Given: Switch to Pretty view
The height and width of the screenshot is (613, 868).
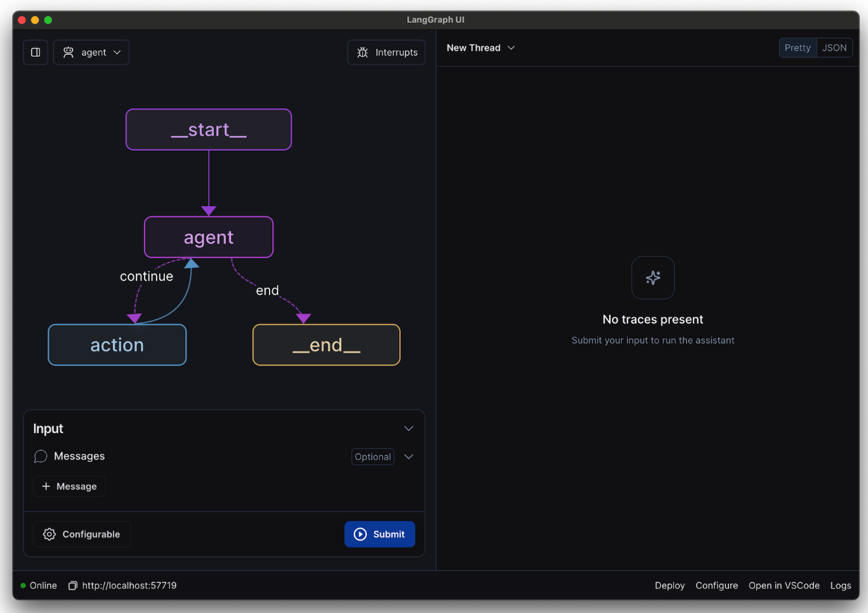Looking at the screenshot, I should click(x=798, y=48).
